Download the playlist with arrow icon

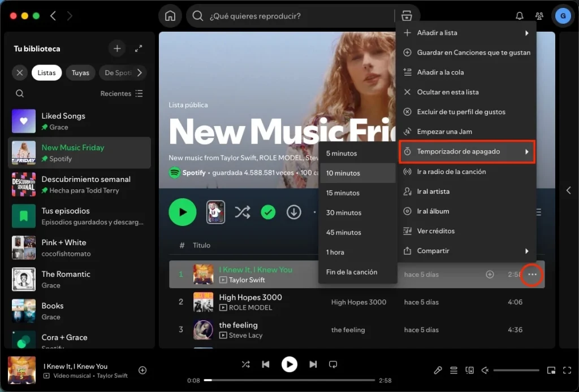click(294, 212)
